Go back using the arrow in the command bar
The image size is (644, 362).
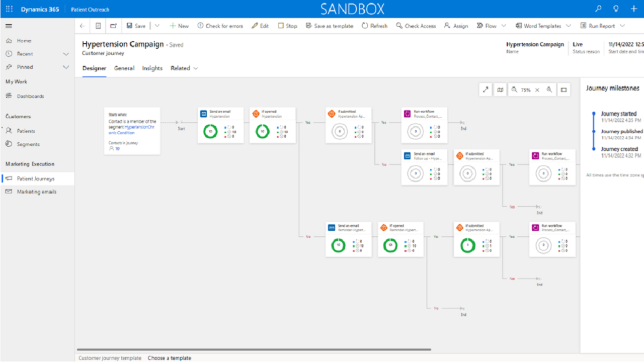(83, 26)
